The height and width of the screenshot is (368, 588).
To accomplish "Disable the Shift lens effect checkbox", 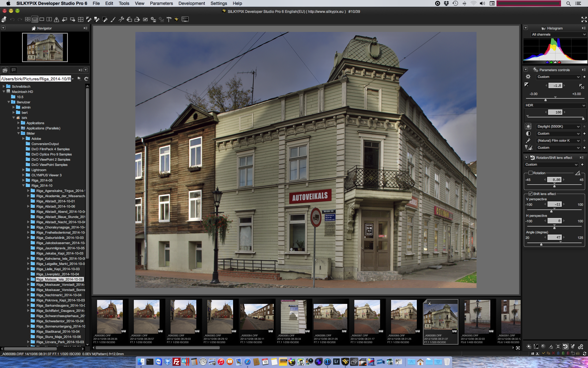I will click(x=530, y=194).
